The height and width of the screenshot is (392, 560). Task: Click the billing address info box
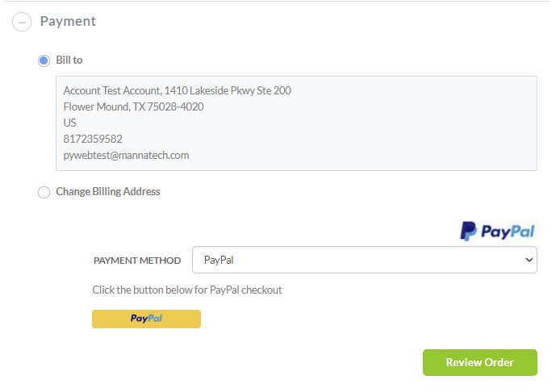[x=296, y=123]
